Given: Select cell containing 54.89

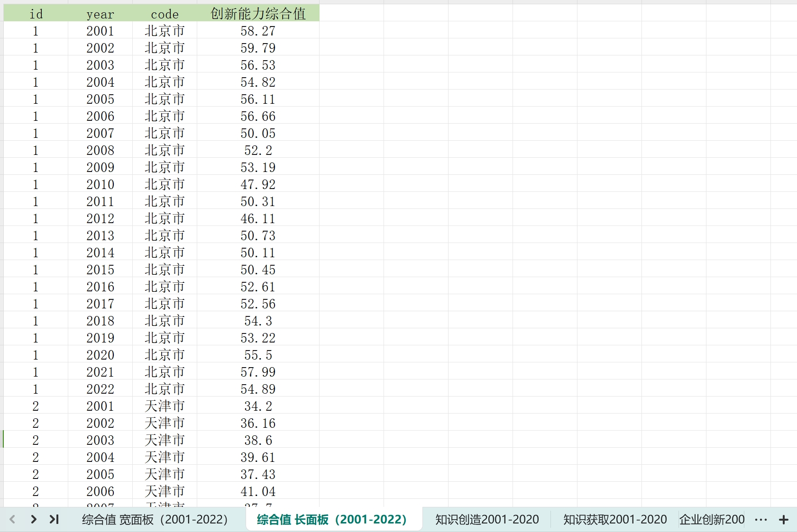Looking at the screenshot, I should click(x=258, y=389).
